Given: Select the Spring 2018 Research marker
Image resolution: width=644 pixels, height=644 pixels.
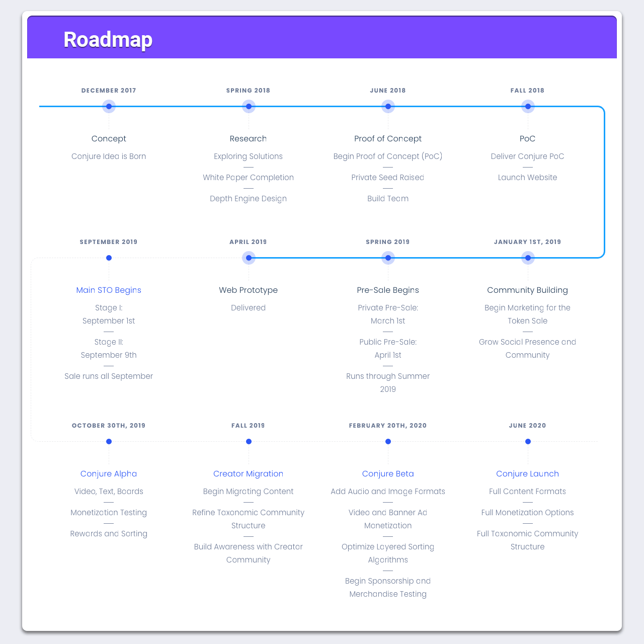Looking at the screenshot, I should 249,106.
